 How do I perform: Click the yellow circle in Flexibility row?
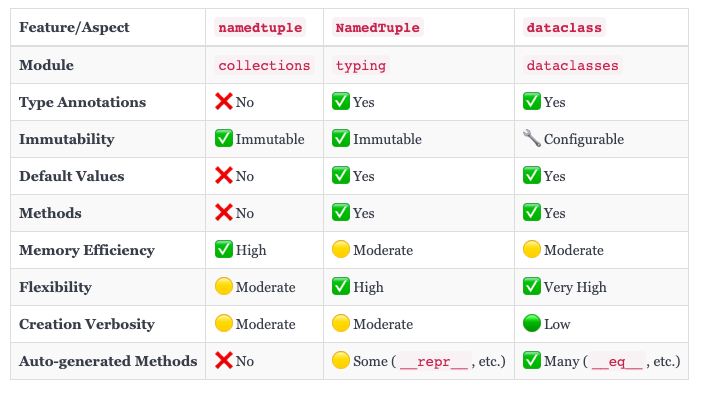point(224,286)
